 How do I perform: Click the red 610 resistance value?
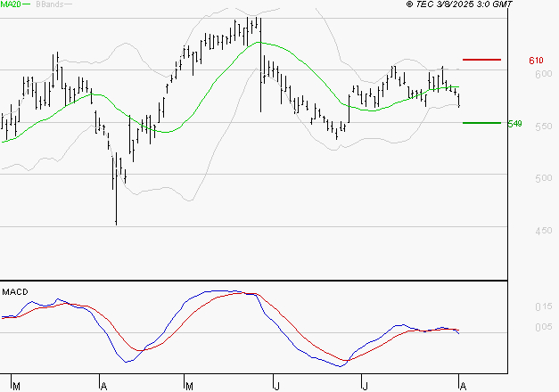(536, 61)
